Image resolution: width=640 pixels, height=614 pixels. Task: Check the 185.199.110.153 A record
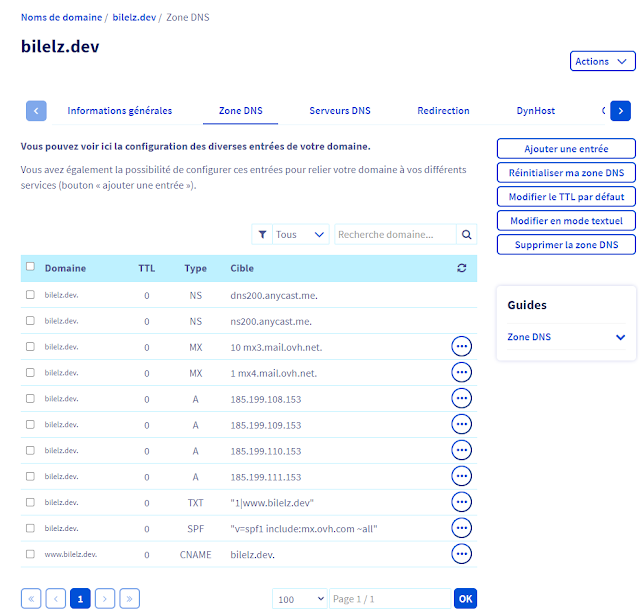tap(30, 450)
